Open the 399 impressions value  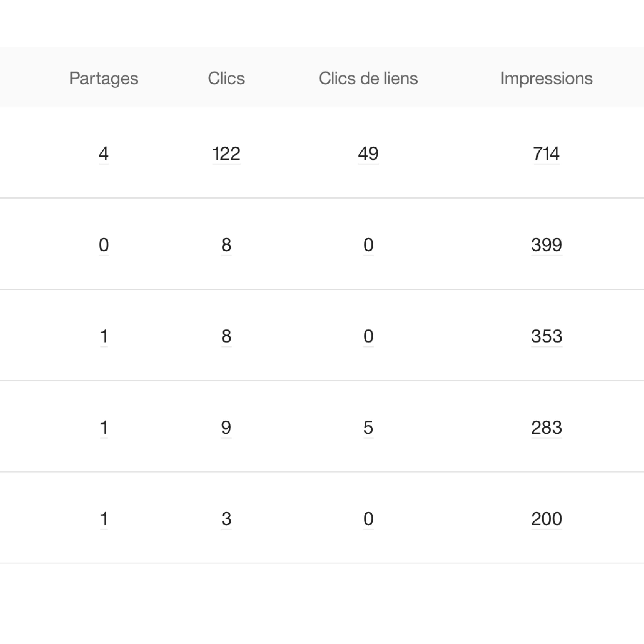point(546,245)
